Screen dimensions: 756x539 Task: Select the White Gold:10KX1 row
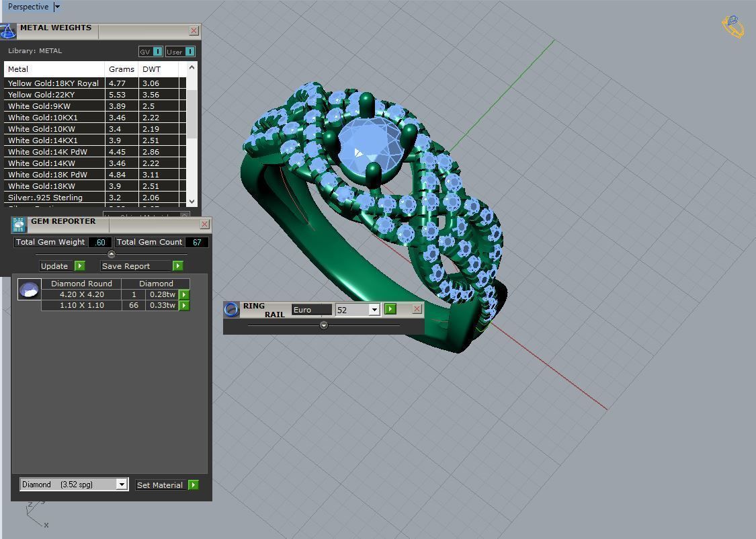click(95, 117)
